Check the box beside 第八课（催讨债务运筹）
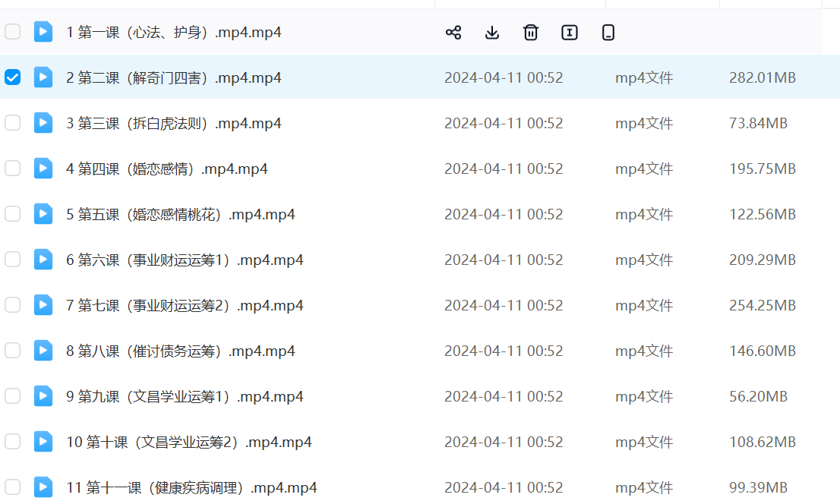 click(13, 351)
